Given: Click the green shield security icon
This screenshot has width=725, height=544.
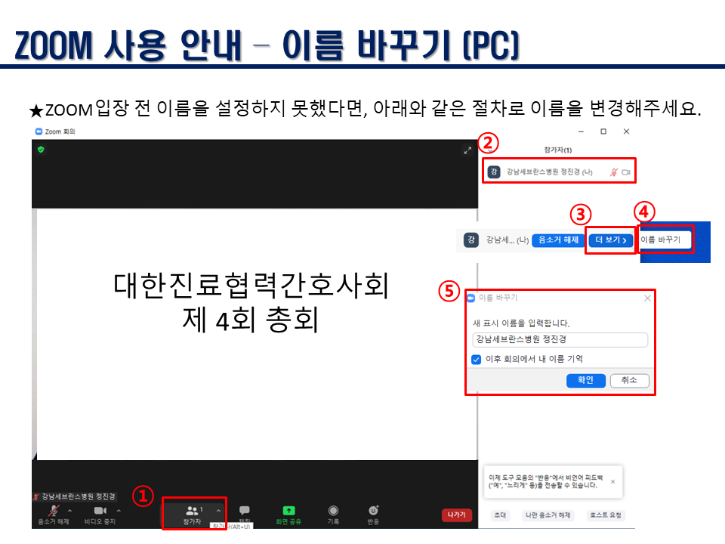Looking at the screenshot, I should tap(41, 149).
